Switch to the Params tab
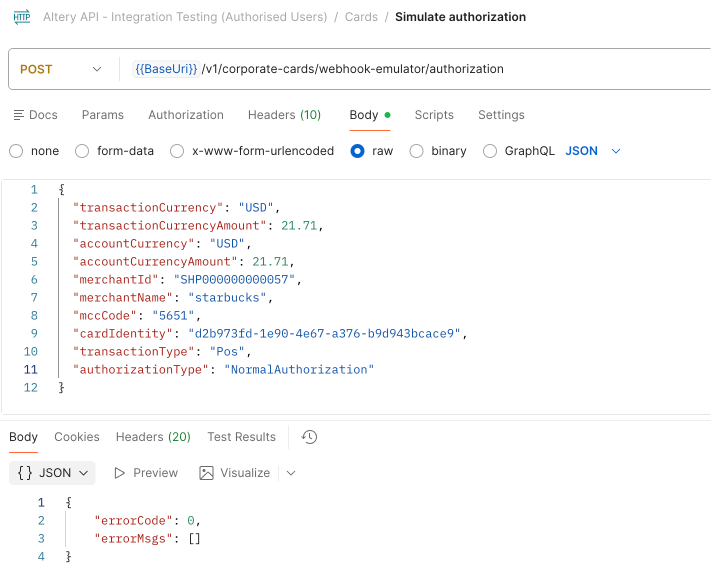 [x=102, y=115]
